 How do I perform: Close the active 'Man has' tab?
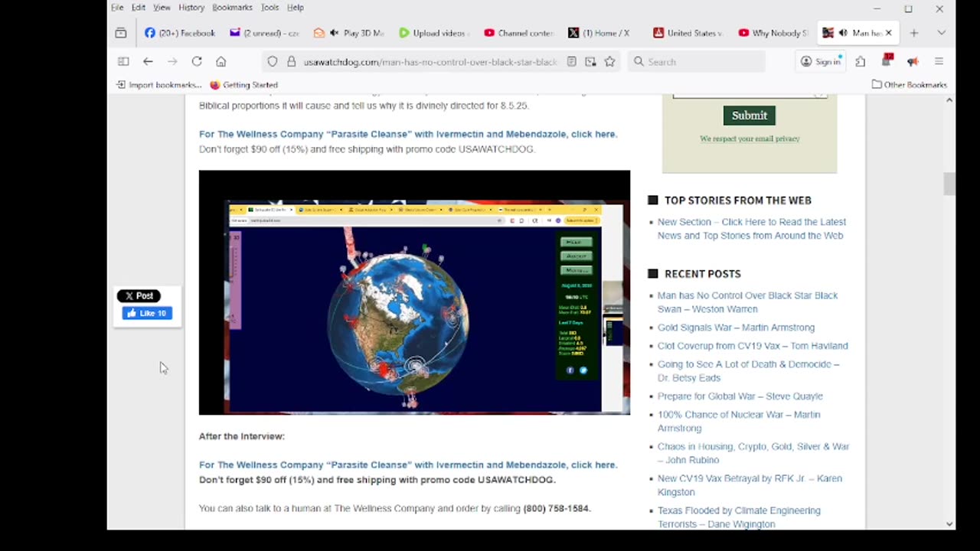(888, 33)
